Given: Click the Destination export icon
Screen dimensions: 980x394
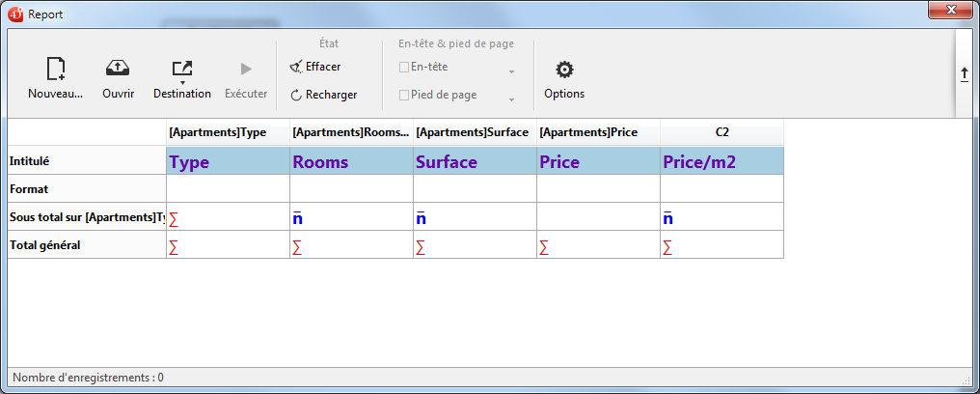Looking at the screenshot, I should coord(181,69).
